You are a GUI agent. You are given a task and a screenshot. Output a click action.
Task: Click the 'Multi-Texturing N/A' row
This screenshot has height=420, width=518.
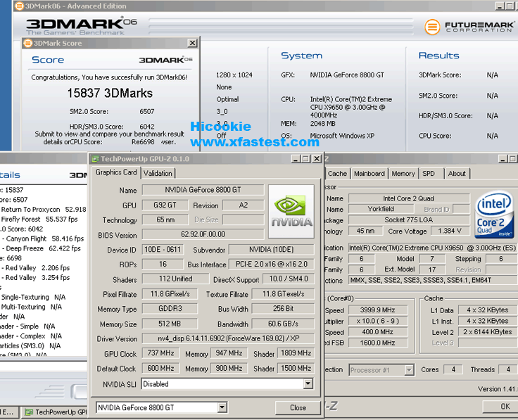tap(32, 307)
